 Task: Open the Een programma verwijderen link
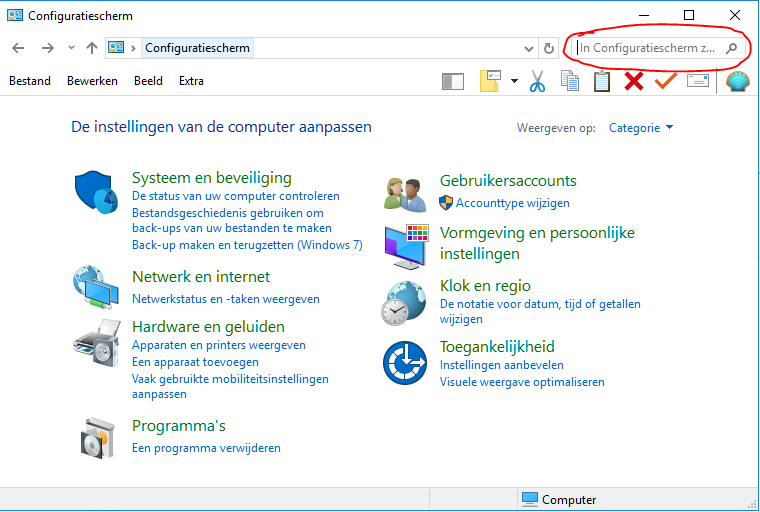pyautogui.click(x=206, y=448)
